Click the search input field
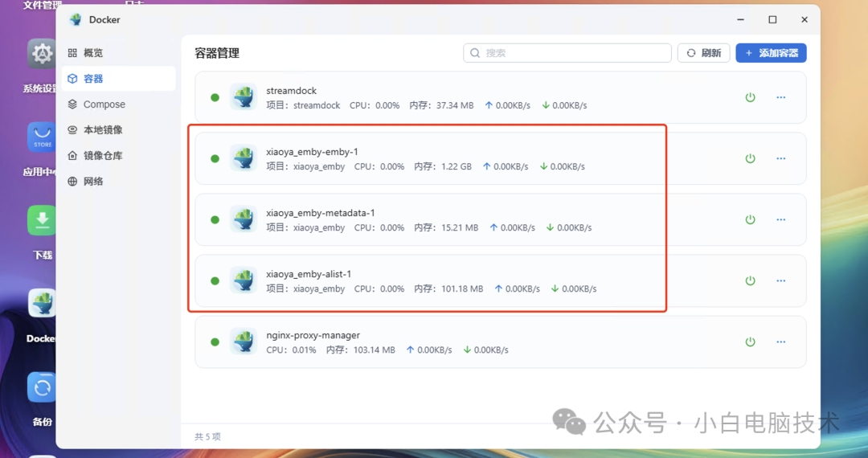This screenshot has height=458, width=868. (x=567, y=53)
